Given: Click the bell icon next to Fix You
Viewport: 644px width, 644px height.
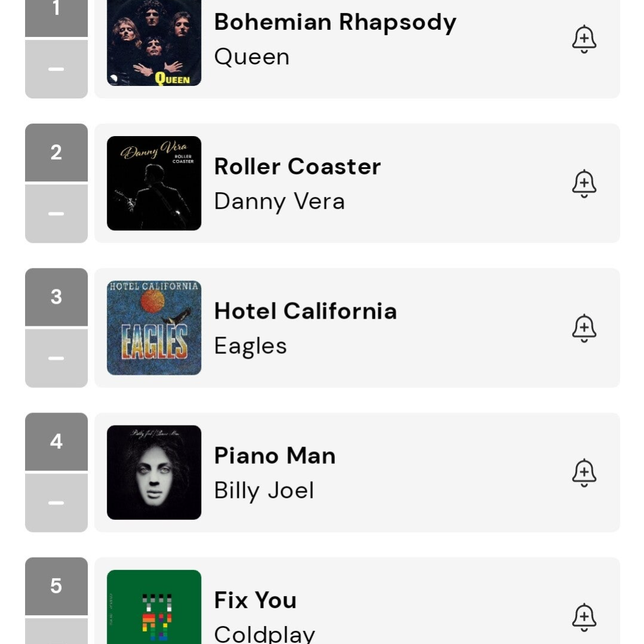Looking at the screenshot, I should point(584,617).
